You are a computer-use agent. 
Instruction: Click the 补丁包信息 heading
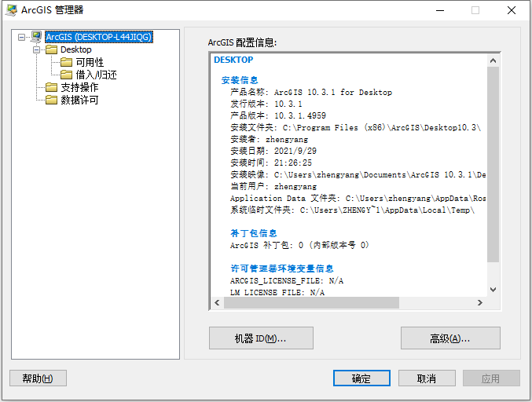[x=254, y=233]
